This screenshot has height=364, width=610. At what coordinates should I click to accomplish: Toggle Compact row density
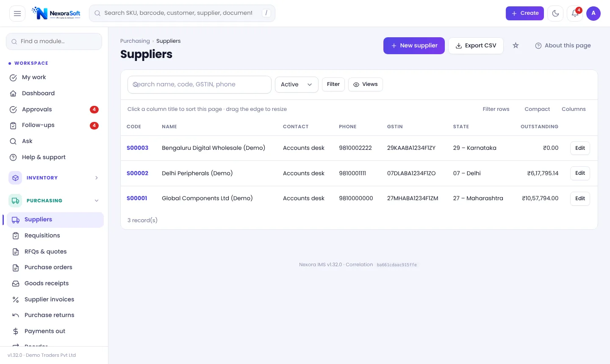(x=537, y=109)
